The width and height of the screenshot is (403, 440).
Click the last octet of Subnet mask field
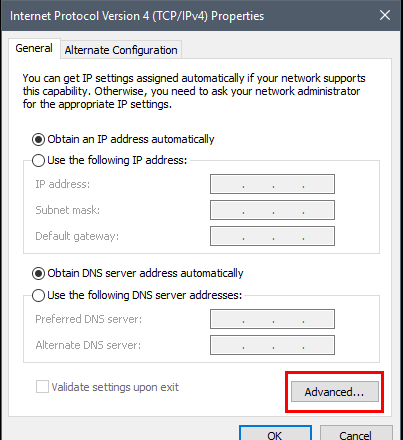click(318, 210)
